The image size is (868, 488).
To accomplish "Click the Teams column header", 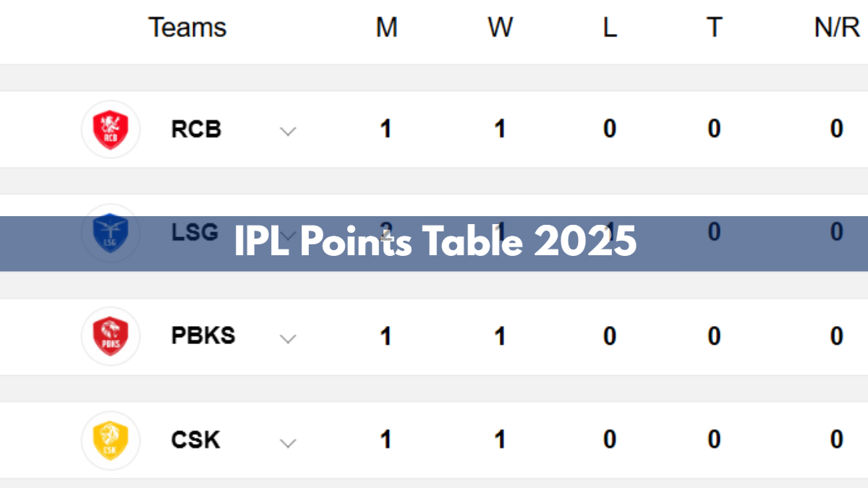I will [x=187, y=27].
